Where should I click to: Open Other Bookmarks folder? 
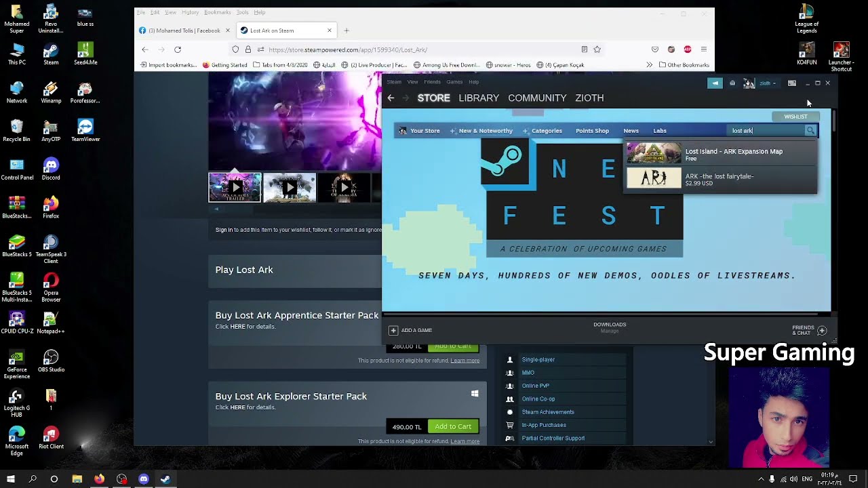tap(684, 65)
